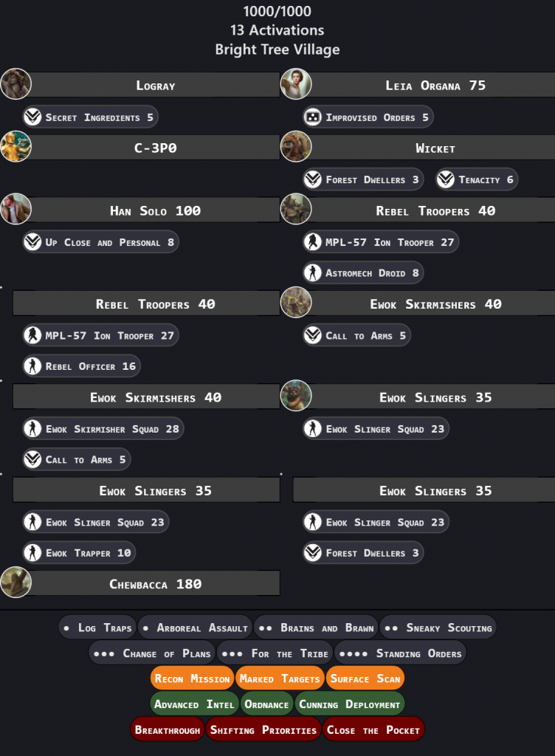Select the Recon Mission objective card
This screenshot has width=555, height=756.
[192, 678]
